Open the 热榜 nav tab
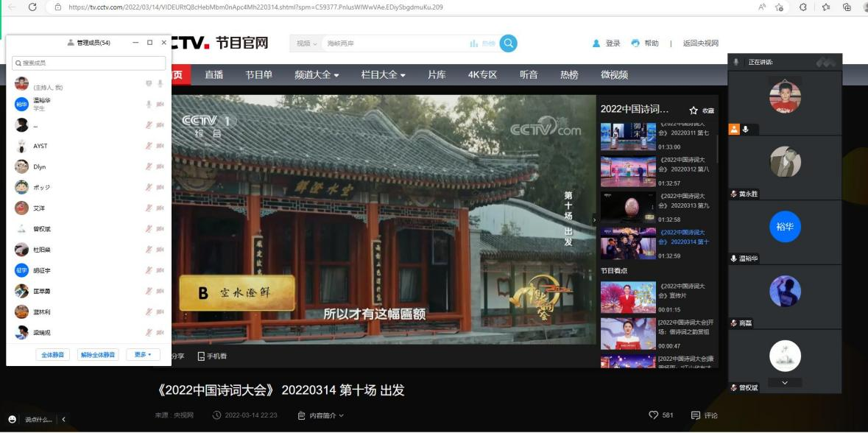Viewport: 868px width, 433px height. pos(569,75)
